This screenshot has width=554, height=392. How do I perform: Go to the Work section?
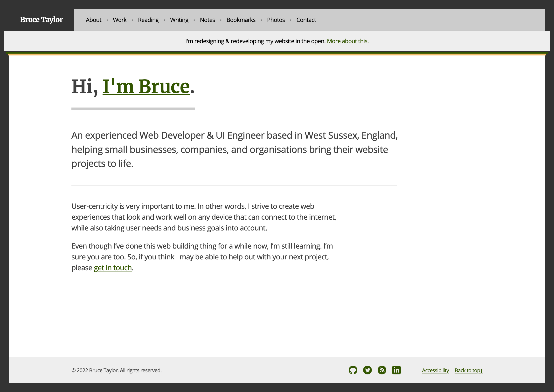(120, 20)
